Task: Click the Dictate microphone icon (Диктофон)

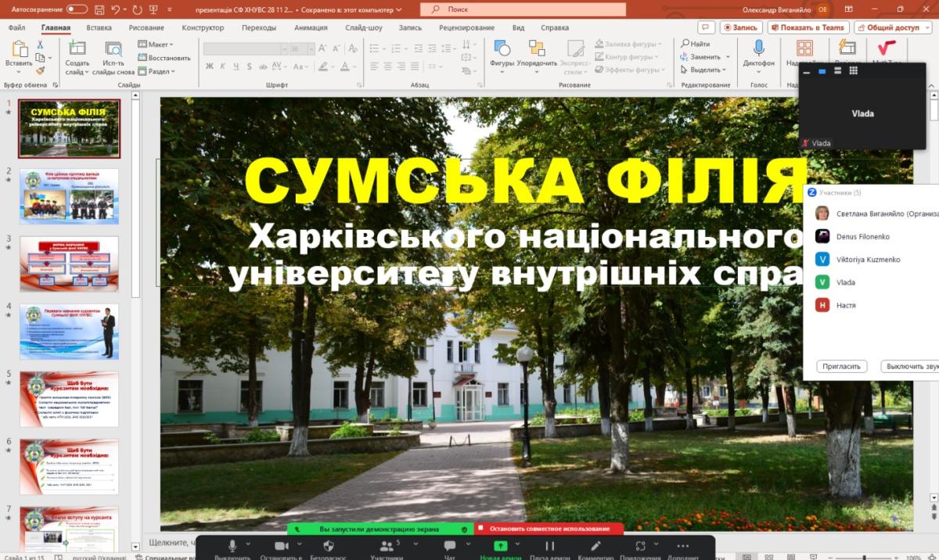Action: (x=758, y=50)
